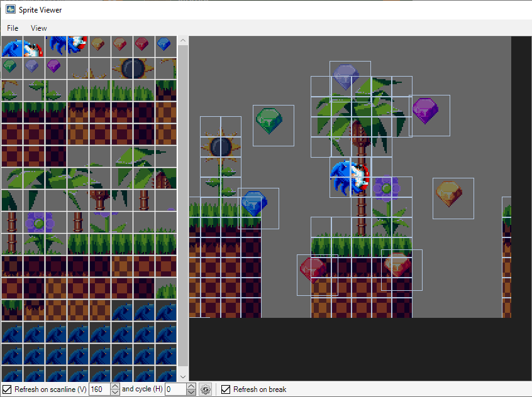Click the sprite list scrollbar thumb
The height and width of the screenshot is (397, 532).
183,206
